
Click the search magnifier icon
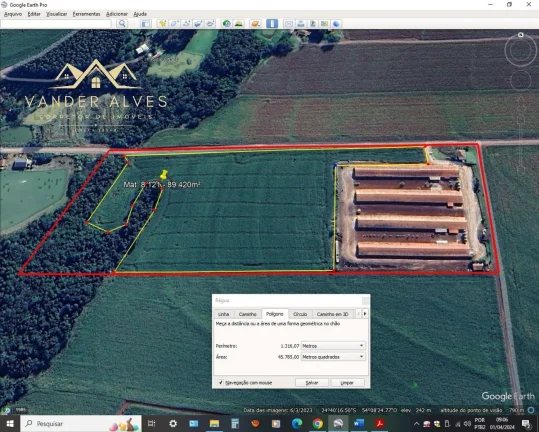pyautogui.click(x=122, y=23)
